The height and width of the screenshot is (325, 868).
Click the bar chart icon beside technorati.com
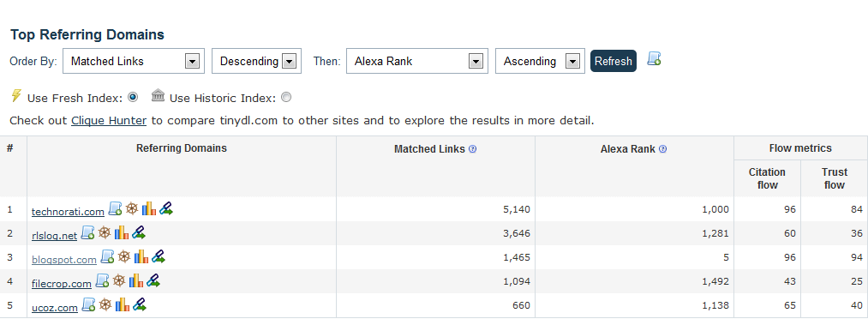(x=148, y=208)
